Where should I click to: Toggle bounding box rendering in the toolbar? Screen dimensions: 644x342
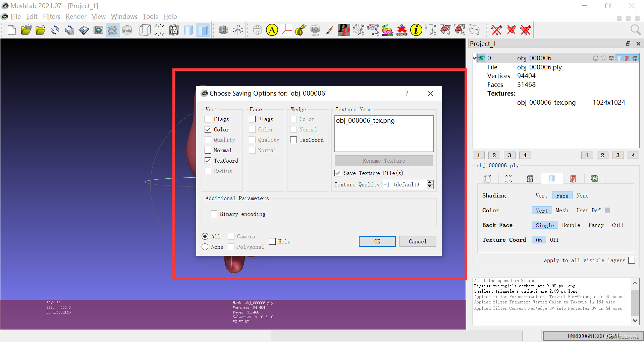145,30
